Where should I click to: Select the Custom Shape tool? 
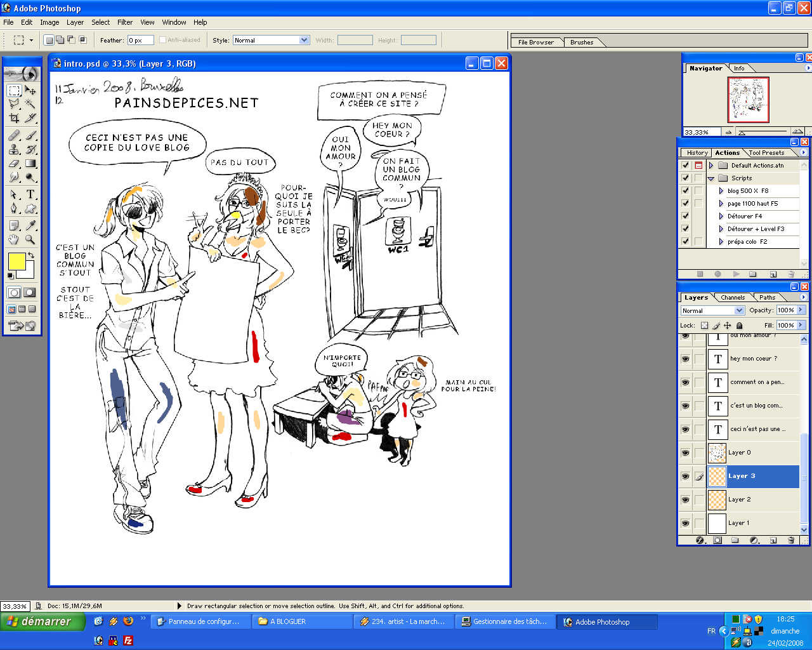pyautogui.click(x=30, y=208)
